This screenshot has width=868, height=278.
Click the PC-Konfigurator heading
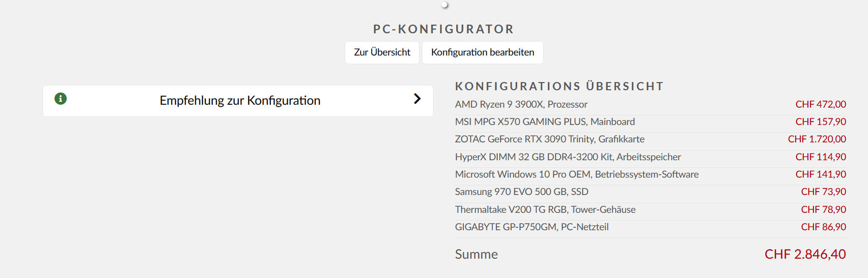pos(443,29)
